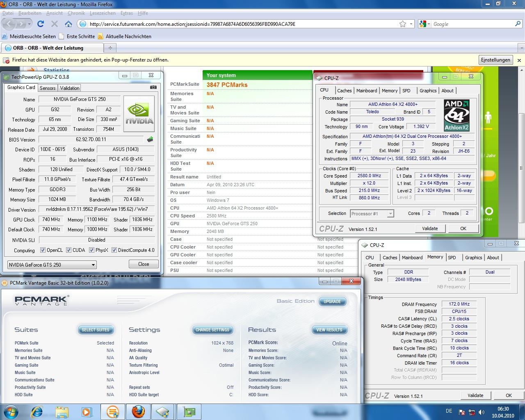Click the Firefox URL address field

[x=242, y=24]
